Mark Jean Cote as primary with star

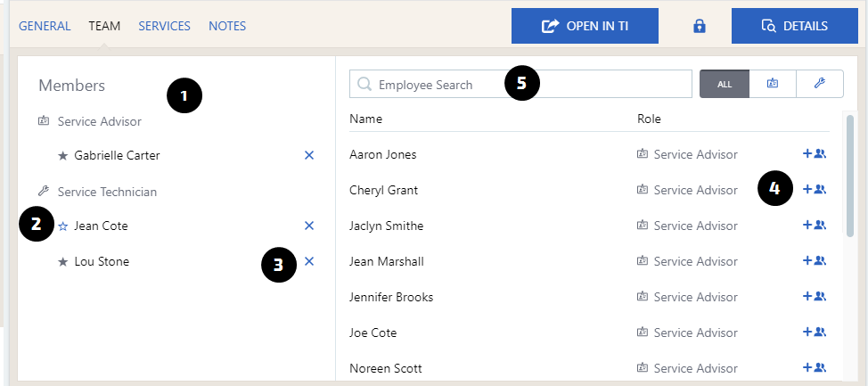(x=63, y=226)
